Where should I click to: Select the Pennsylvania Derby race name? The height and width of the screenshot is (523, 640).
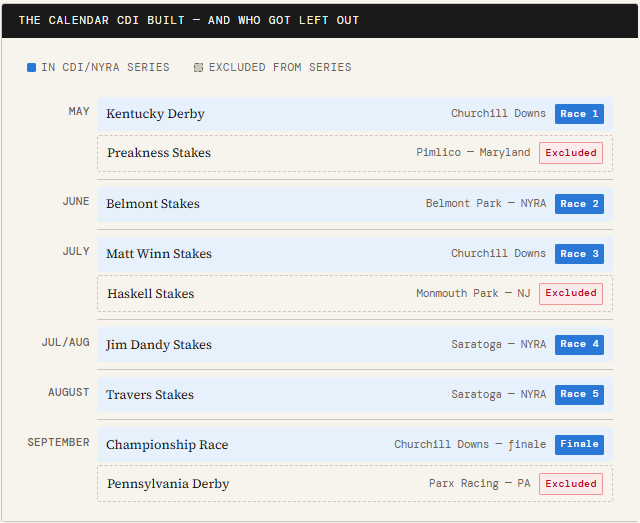(168, 484)
